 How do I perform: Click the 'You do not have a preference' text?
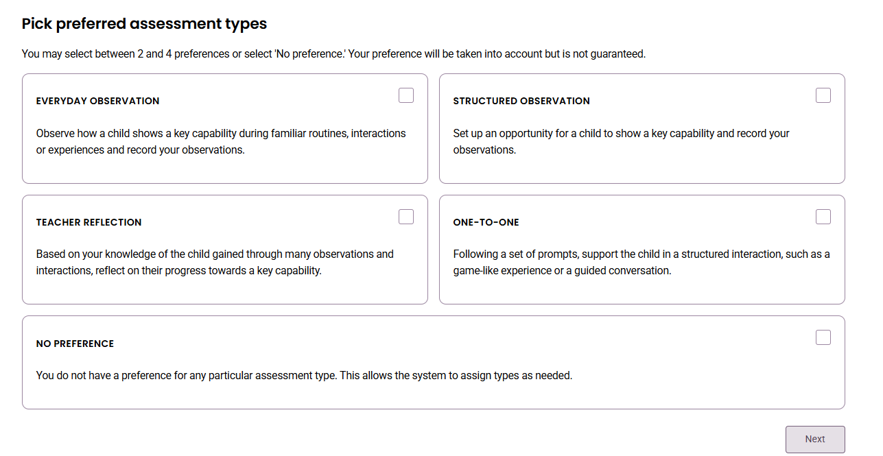304,375
